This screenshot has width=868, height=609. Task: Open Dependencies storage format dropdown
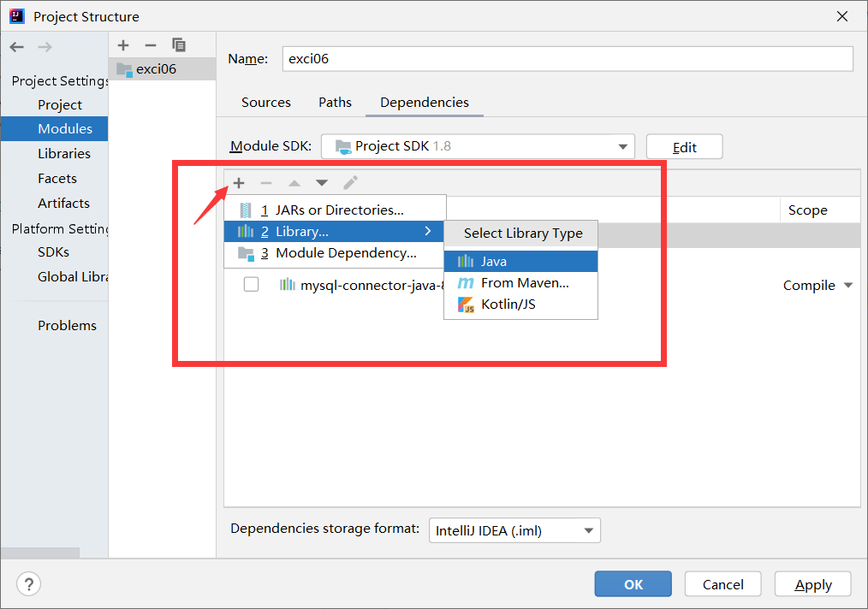(514, 530)
